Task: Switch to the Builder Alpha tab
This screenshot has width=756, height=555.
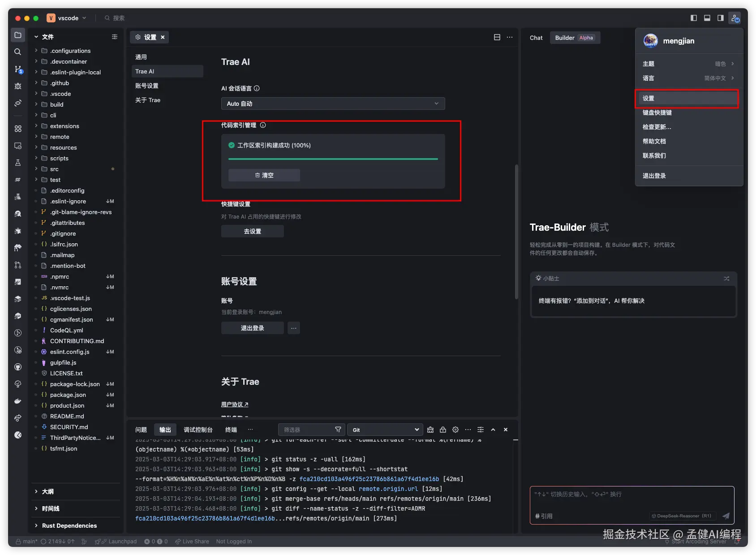Action: click(x=575, y=38)
